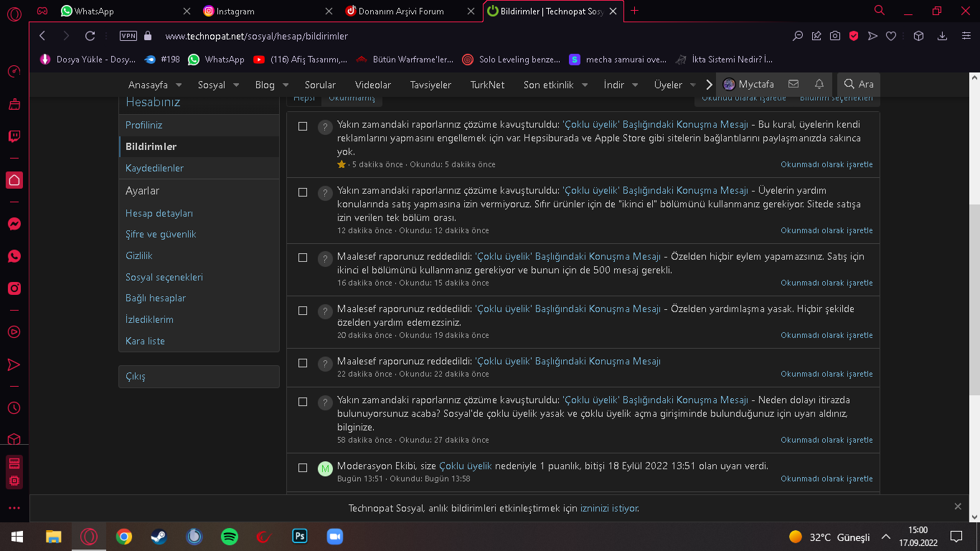Check the box for the 20 dakika önce notification
Viewport: 980px width, 551px height.
[x=303, y=311]
